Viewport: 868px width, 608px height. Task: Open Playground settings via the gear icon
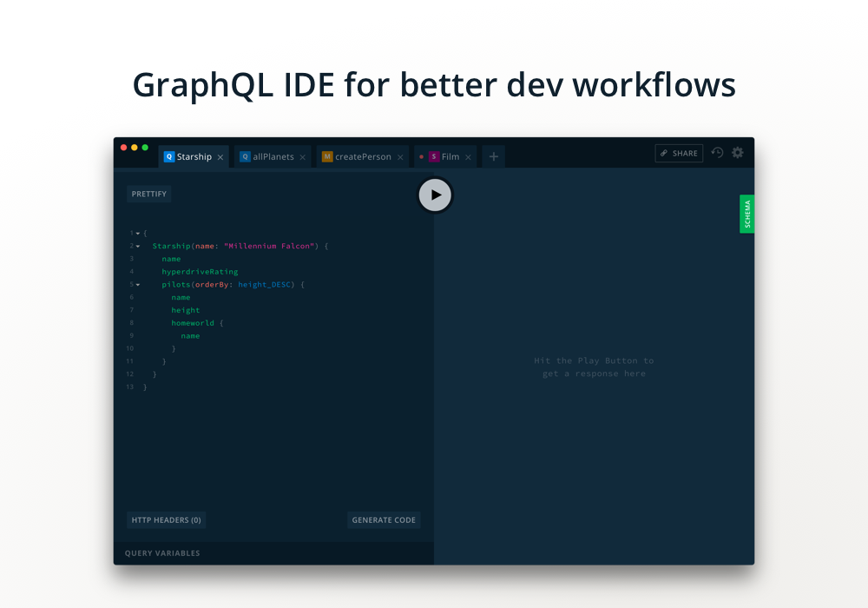(737, 153)
